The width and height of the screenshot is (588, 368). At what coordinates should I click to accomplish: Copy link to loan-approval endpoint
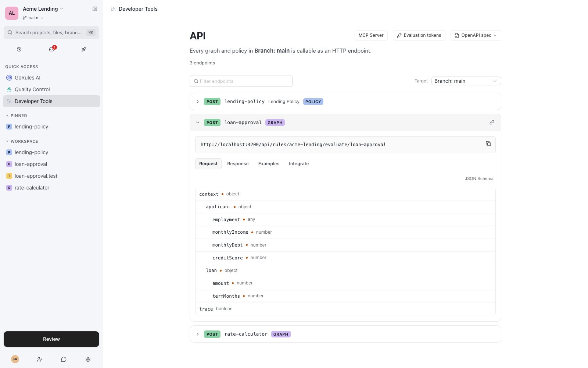(492, 123)
